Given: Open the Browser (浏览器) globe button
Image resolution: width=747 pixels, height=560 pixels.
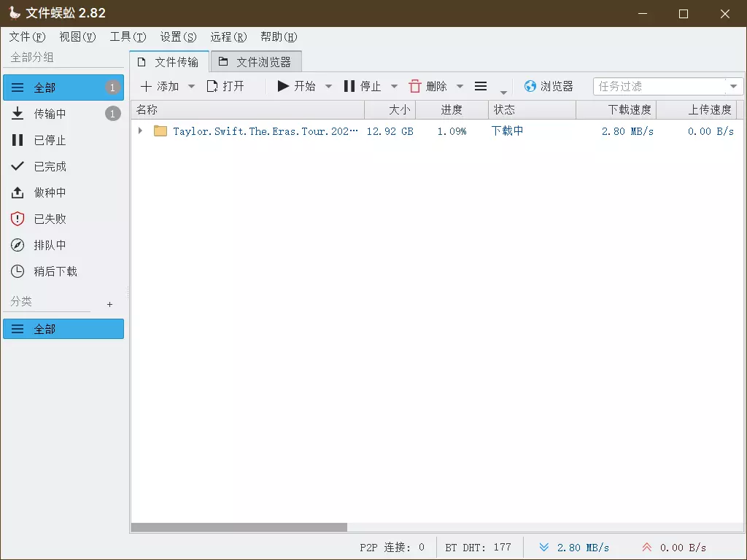Looking at the screenshot, I should coord(549,87).
